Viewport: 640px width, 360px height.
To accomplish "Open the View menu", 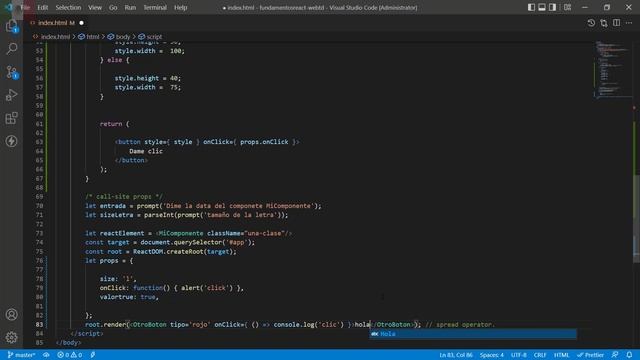I will (x=95, y=7).
